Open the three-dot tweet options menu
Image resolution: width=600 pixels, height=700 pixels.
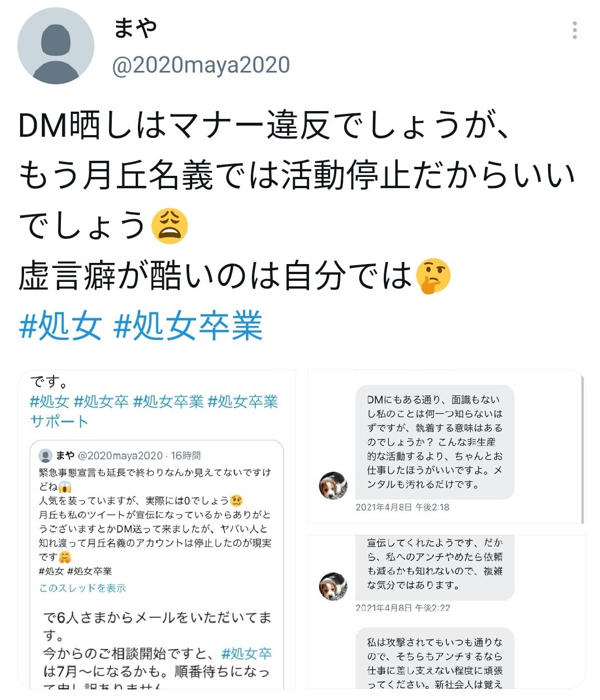coord(575,30)
